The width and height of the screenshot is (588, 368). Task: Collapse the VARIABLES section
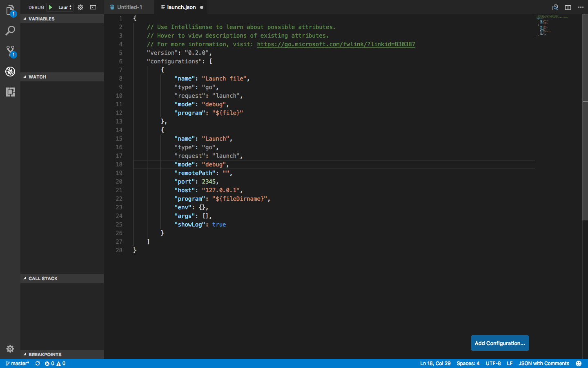coord(25,19)
